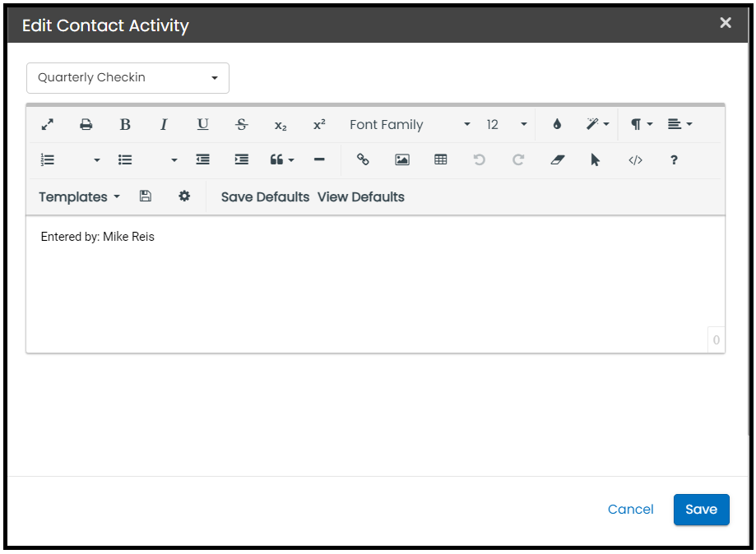
Task: Open code view with the </> icon
Action: click(x=635, y=160)
